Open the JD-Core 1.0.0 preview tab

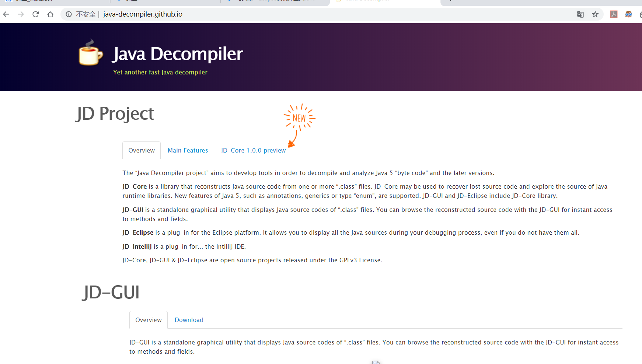click(x=253, y=150)
